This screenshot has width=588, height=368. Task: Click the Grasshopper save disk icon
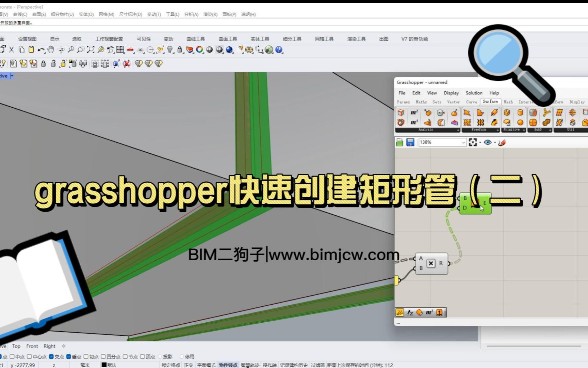(x=410, y=142)
